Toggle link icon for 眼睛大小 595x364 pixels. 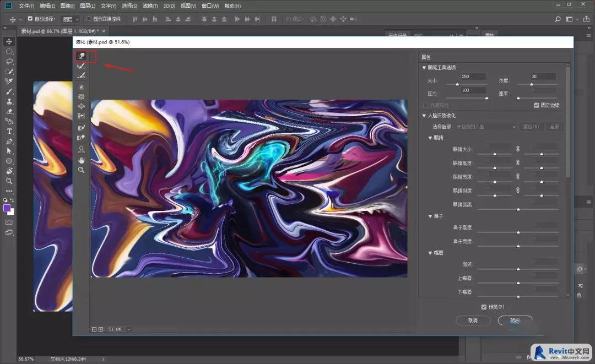tap(518, 149)
